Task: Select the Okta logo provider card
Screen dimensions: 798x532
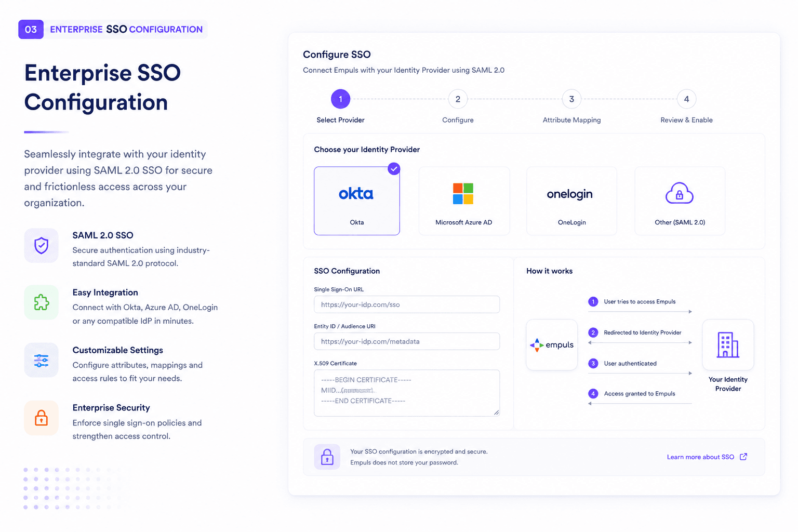Action: [357, 201]
